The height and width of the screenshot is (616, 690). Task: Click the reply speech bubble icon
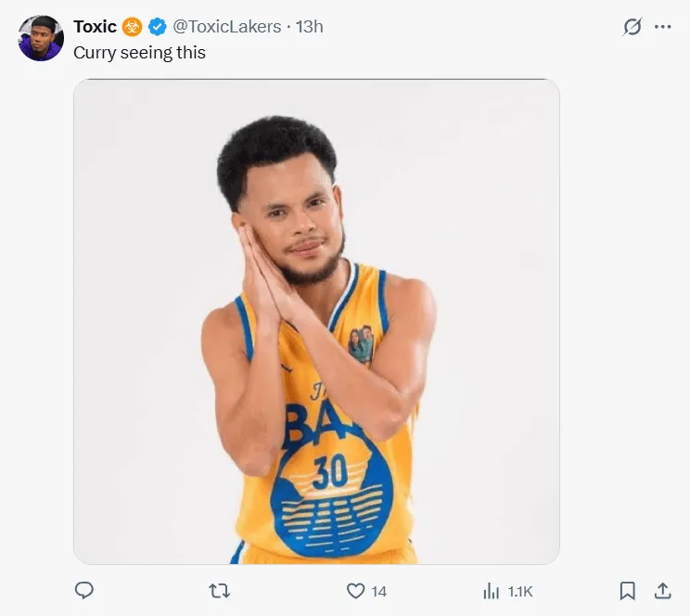point(84,590)
